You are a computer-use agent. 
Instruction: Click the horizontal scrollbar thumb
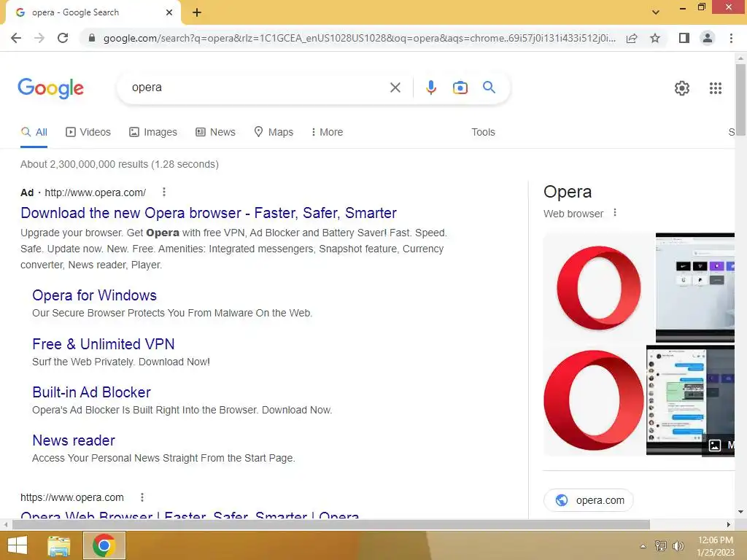[331, 525]
